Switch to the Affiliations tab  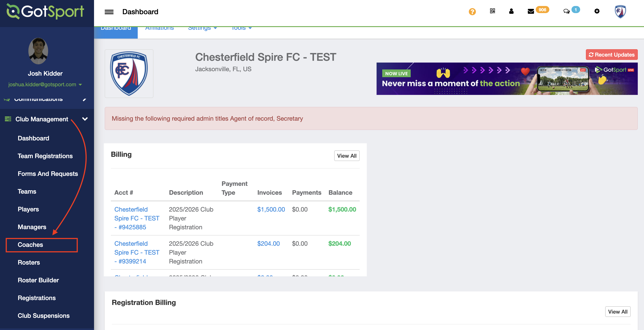pyautogui.click(x=159, y=29)
